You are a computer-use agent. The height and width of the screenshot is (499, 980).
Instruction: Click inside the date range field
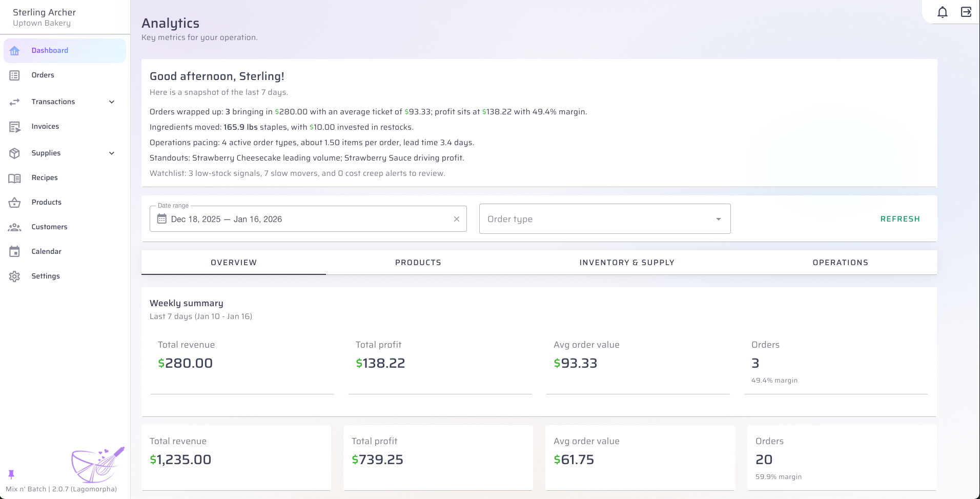(308, 219)
